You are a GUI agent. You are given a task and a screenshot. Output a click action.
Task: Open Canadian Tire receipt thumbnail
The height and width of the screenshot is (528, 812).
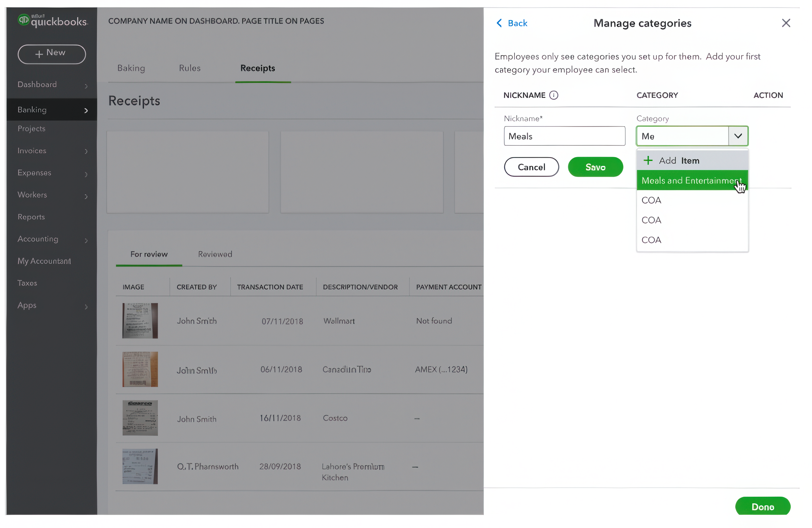pyautogui.click(x=140, y=369)
